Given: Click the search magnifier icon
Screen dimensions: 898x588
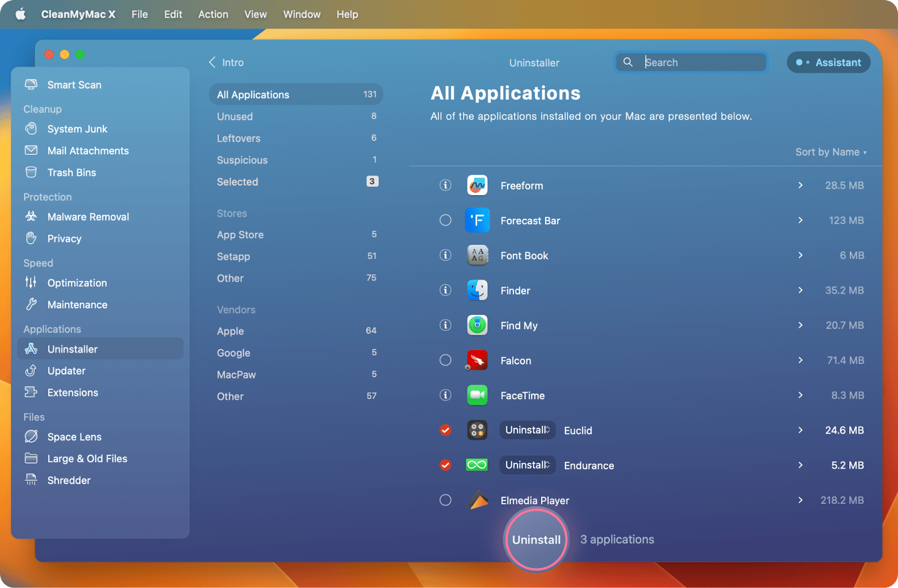Looking at the screenshot, I should pyautogui.click(x=628, y=62).
